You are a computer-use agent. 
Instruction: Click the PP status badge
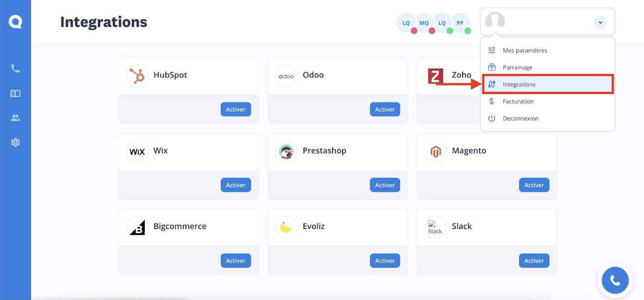(x=460, y=23)
